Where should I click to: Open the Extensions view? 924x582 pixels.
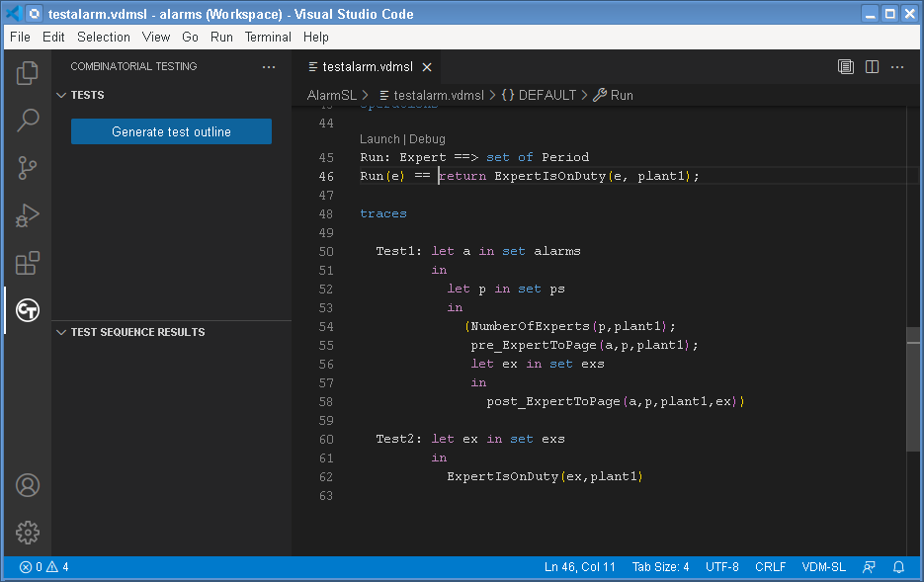28,263
